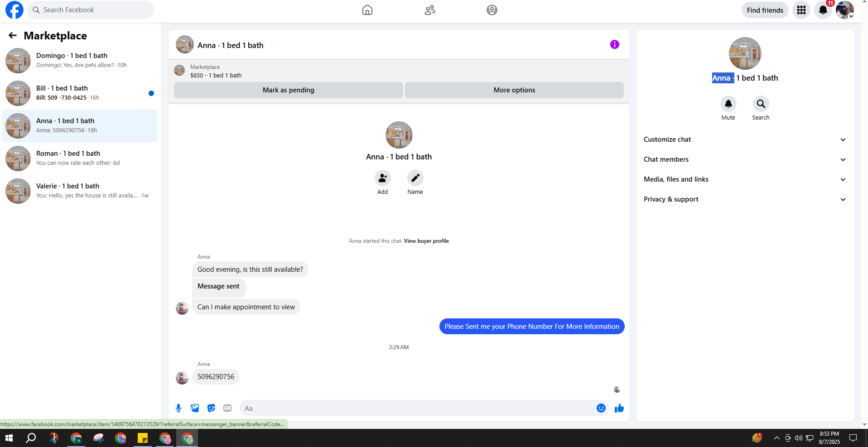
Task: Record a voice clip with microphone icon
Action: point(178,408)
